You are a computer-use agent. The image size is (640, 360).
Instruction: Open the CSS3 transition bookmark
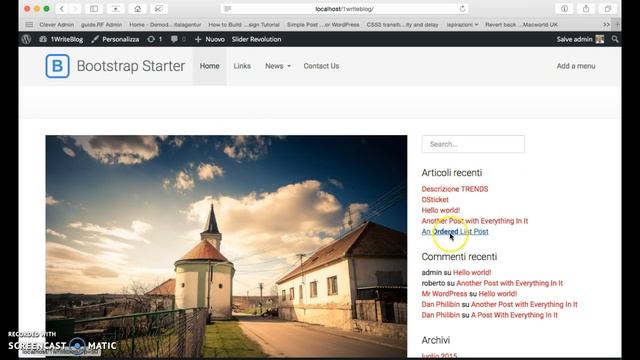(x=402, y=24)
